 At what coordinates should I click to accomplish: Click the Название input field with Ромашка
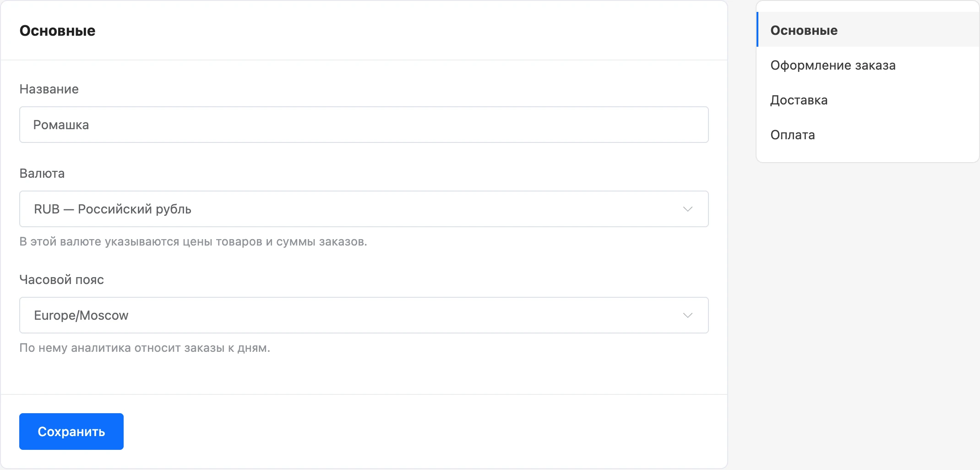tap(364, 125)
